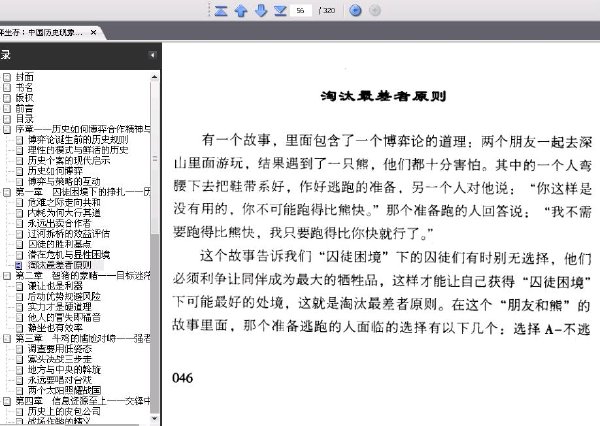Open bookmark 静坐也有效率
Viewport: 600px width, 426px height.
(55, 328)
